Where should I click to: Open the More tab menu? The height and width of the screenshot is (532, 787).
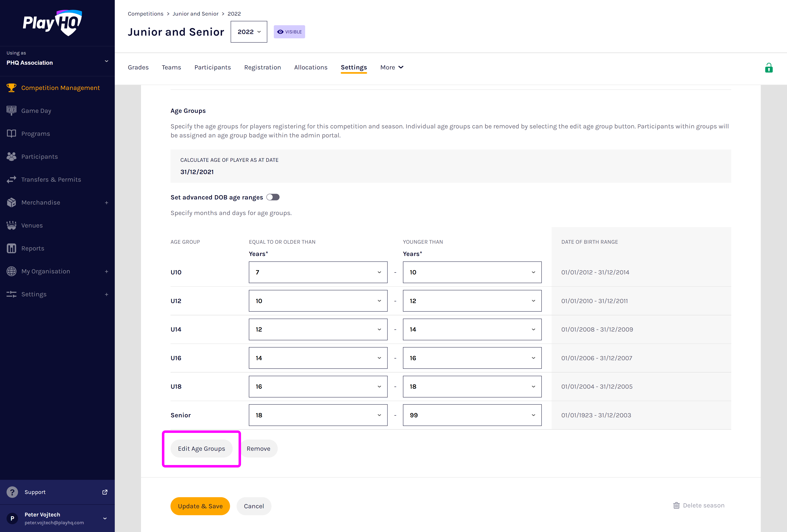[x=391, y=67]
